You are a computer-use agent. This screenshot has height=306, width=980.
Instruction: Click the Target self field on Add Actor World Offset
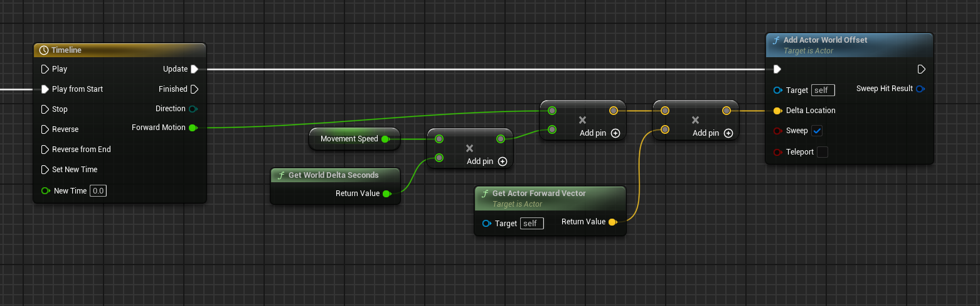(823, 90)
